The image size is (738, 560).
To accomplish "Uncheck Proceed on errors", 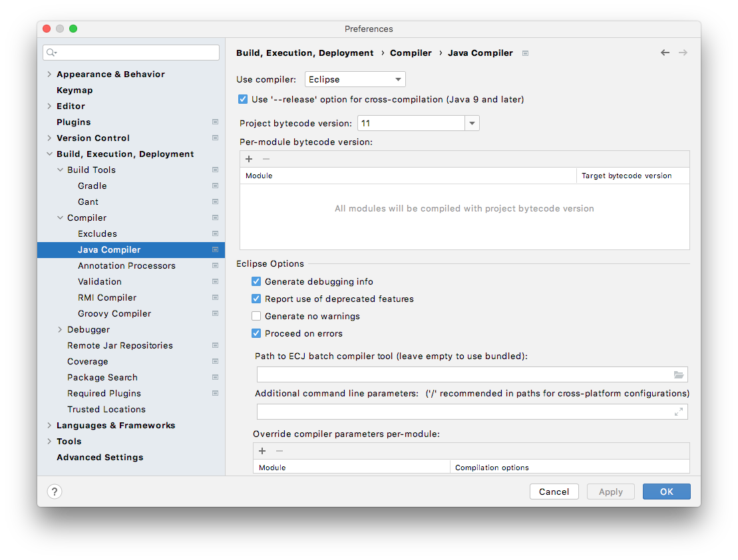I will pos(256,334).
